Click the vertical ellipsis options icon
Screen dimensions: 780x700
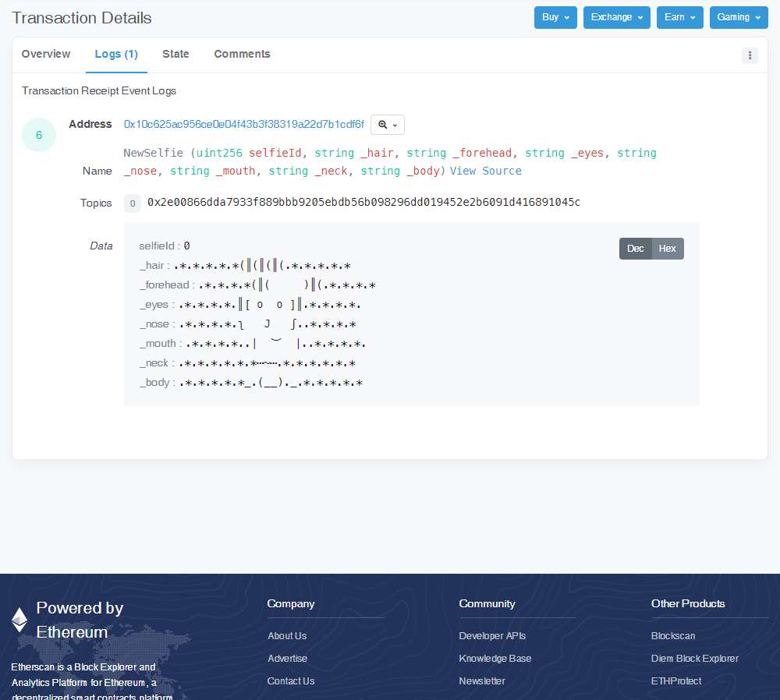click(x=750, y=55)
